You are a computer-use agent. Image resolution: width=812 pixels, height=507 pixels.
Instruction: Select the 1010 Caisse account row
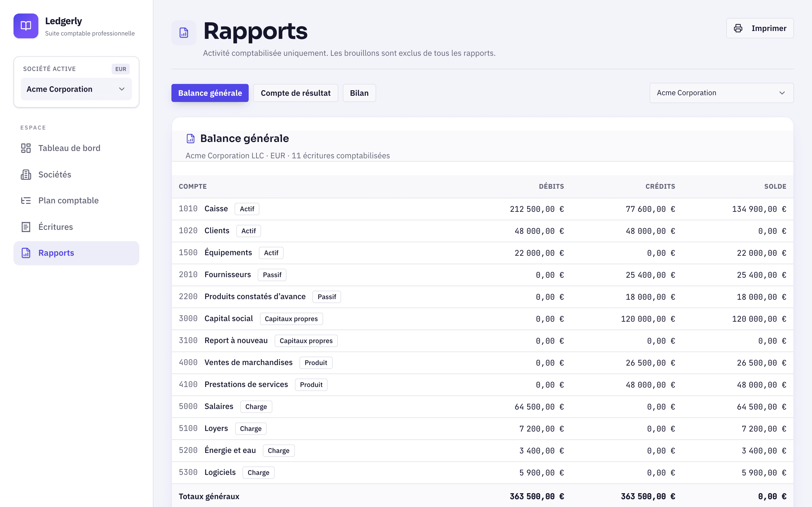point(482,209)
